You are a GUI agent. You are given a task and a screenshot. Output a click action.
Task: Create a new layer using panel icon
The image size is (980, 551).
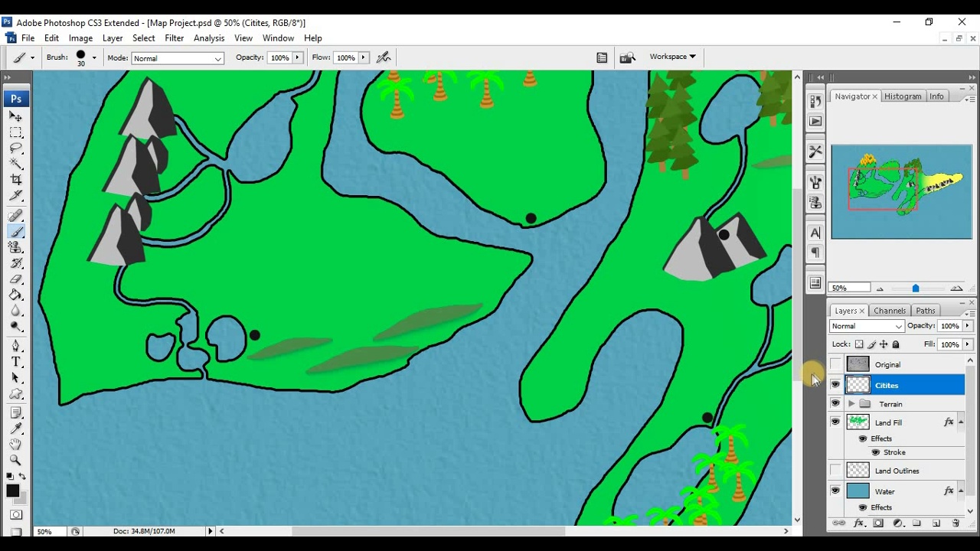[x=936, y=523]
